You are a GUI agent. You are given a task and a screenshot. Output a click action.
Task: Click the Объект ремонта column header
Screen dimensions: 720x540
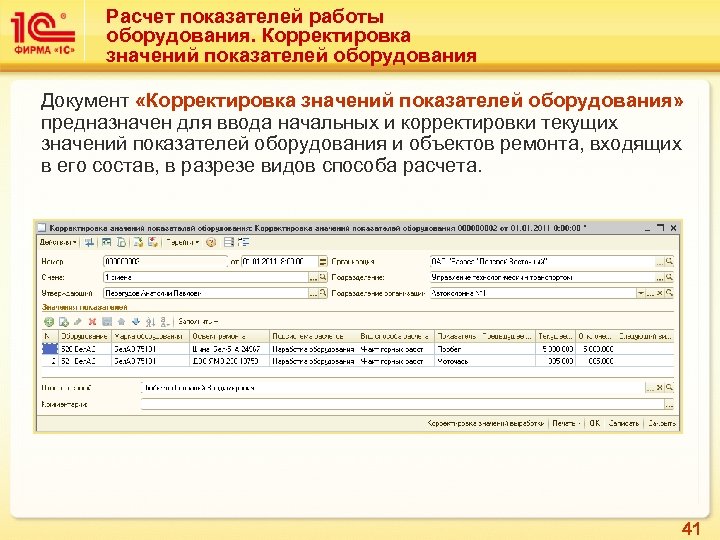click(229, 336)
